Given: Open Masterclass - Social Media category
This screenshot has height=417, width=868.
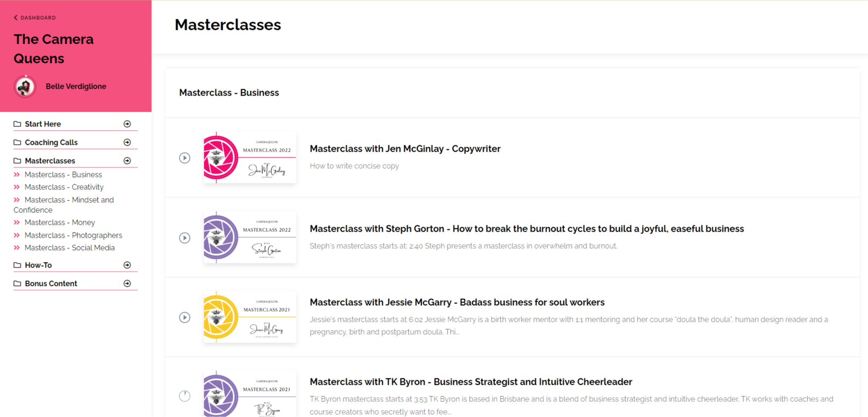Looking at the screenshot, I should click(x=69, y=248).
